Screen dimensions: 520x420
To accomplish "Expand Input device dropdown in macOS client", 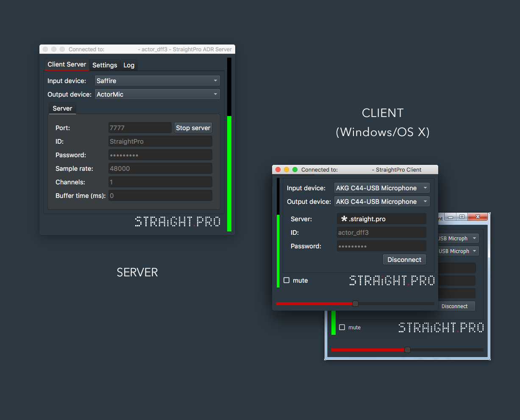I will (x=382, y=188).
